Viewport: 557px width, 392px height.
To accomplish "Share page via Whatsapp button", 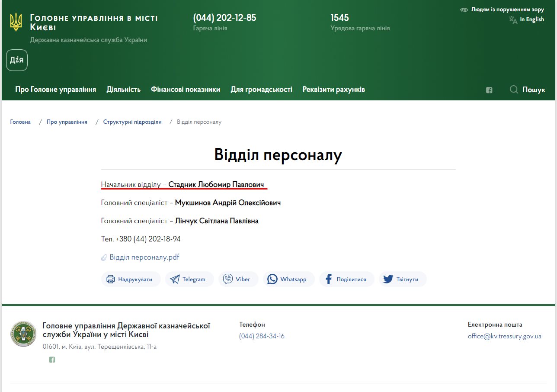I will point(288,279).
